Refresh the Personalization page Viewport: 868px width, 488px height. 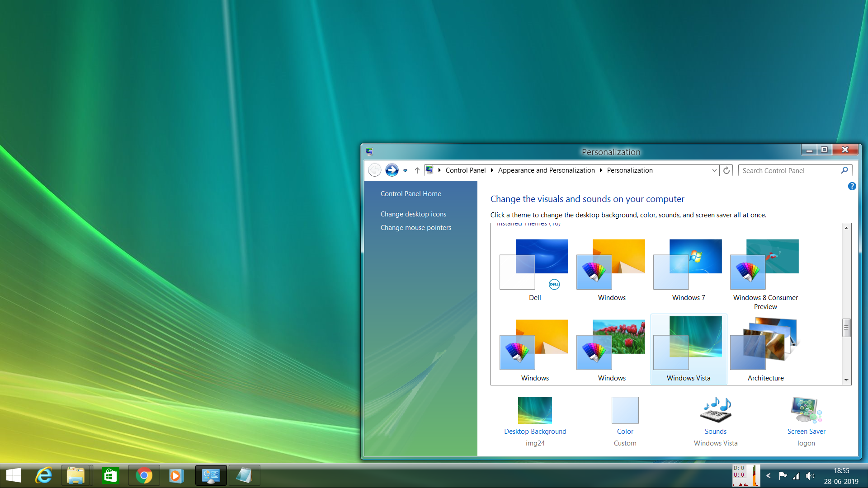(726, 170)
